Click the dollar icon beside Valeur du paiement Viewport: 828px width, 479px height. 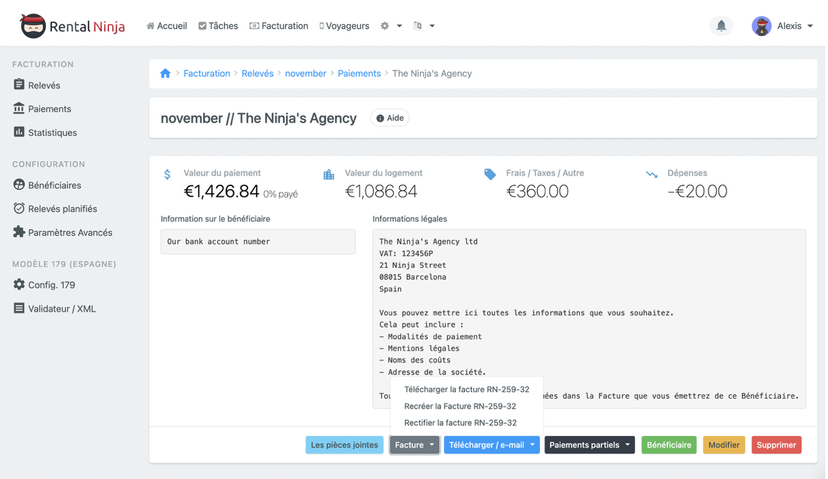click(167, 174)
